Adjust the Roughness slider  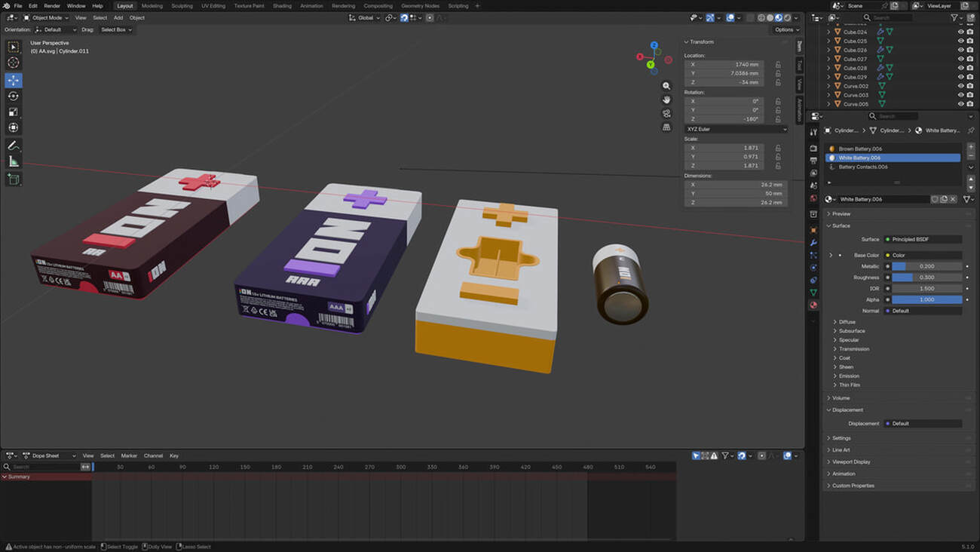(926, 278)
